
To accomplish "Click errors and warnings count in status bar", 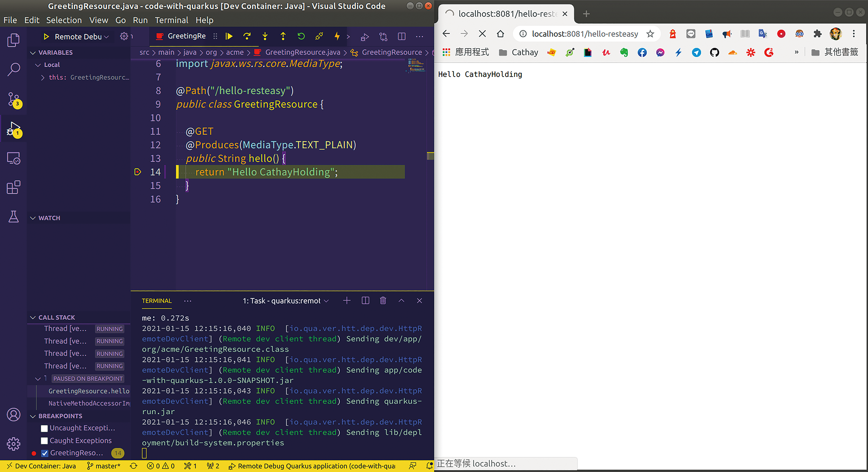I will 161,466.
